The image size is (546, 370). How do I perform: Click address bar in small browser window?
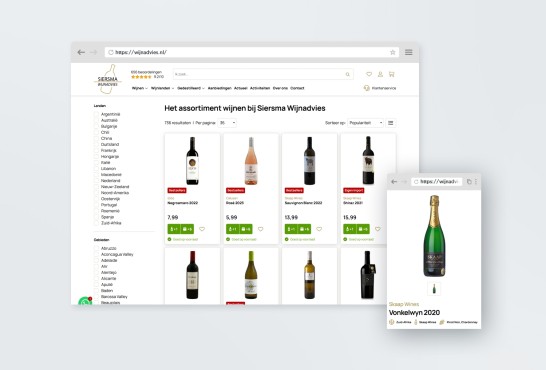point(437,182)
